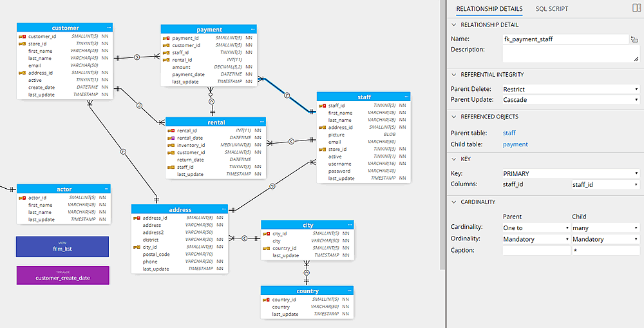
Task: Open the address table's three-dot menu
Action: pyautogui.click(x=224, y=209)
